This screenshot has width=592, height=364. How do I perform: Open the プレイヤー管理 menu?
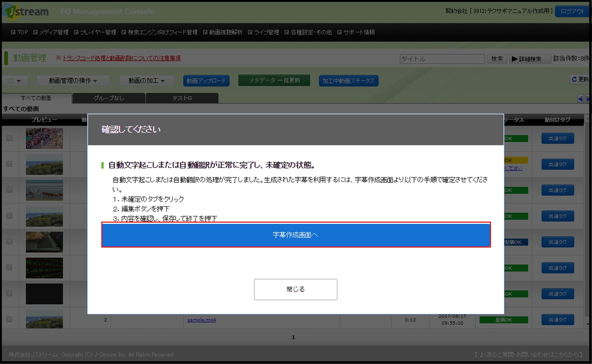(x=95, y=32)
